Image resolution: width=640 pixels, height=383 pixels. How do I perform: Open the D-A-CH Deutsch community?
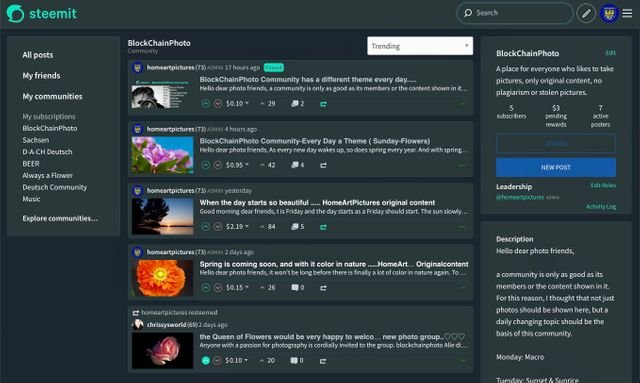point(47,152)
